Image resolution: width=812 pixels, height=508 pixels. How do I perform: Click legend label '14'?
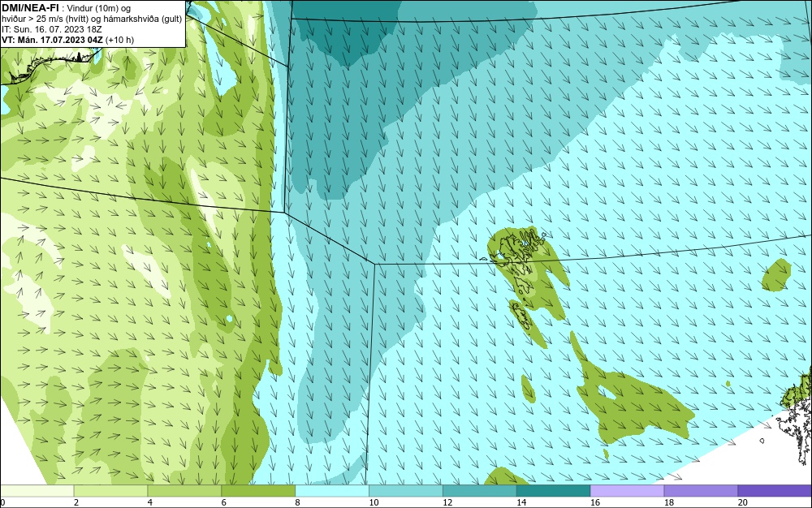(x=521, y=502)
